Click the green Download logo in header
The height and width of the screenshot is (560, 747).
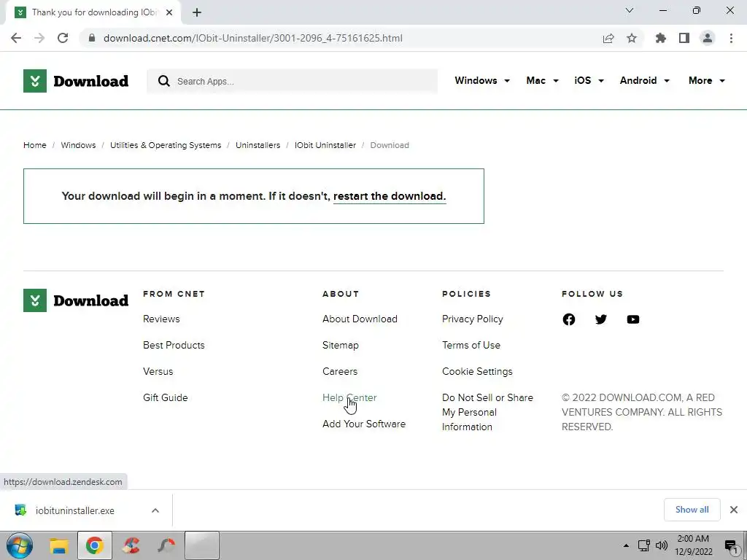(76, 81)
